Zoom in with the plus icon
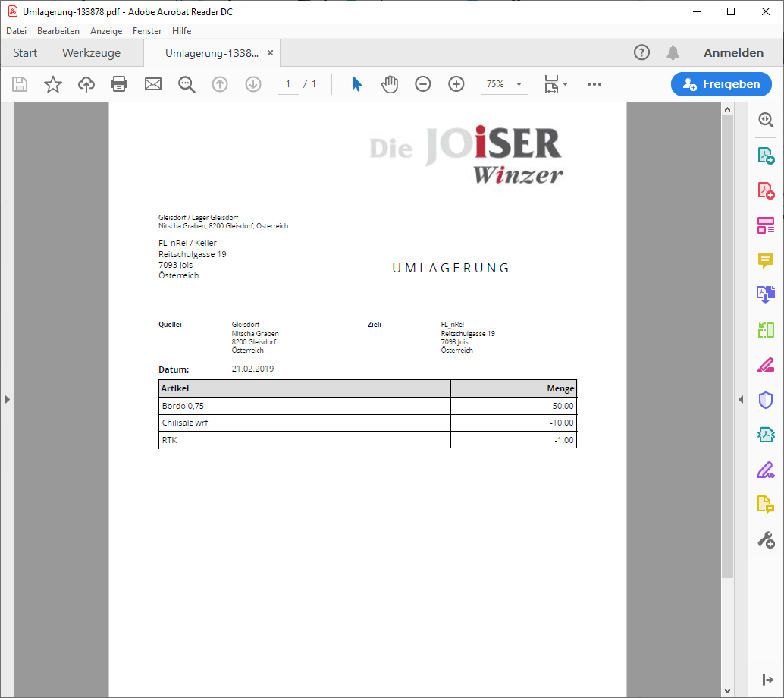The height and width of the screenshot is (698, 784). (456, 84)
